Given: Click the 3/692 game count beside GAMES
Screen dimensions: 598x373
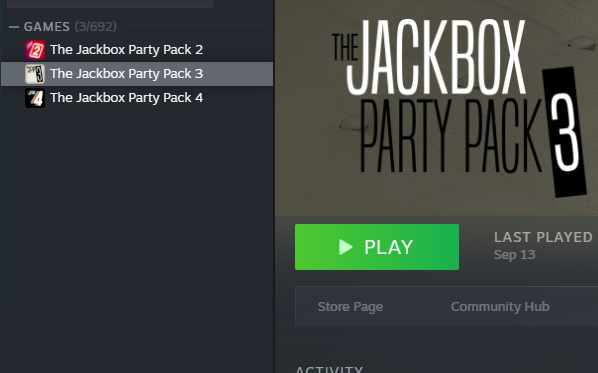Looking at the screenshot, I should (95, 27).
